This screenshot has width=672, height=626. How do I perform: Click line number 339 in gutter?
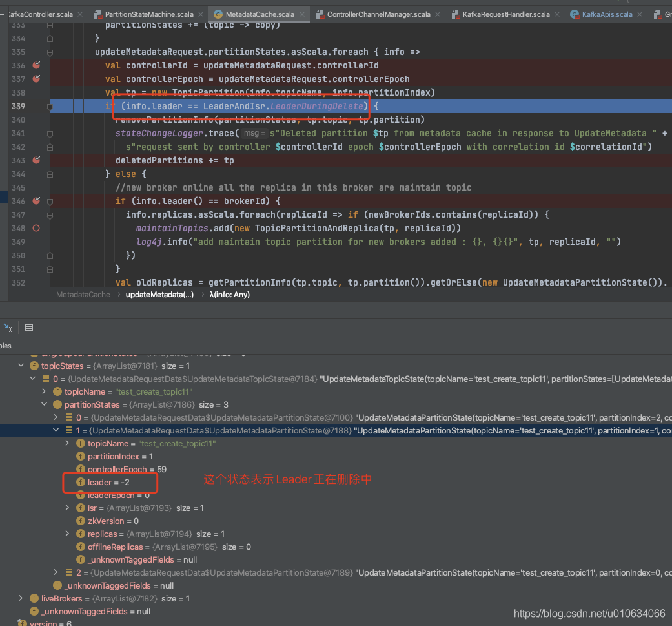[x=18, y=107]
